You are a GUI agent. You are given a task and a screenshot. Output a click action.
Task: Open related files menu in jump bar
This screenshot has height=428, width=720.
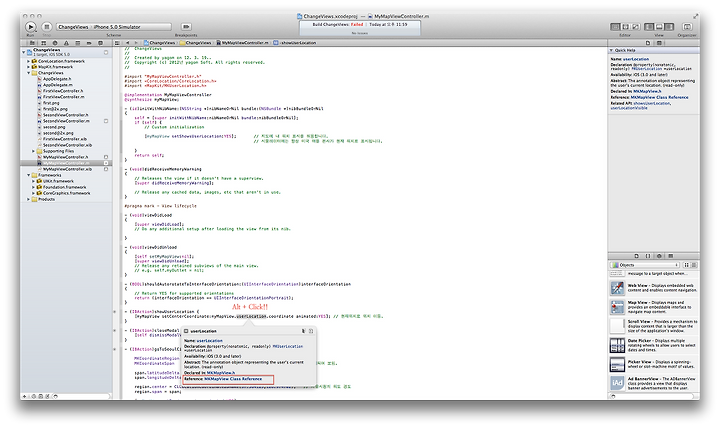coord(118,43)
